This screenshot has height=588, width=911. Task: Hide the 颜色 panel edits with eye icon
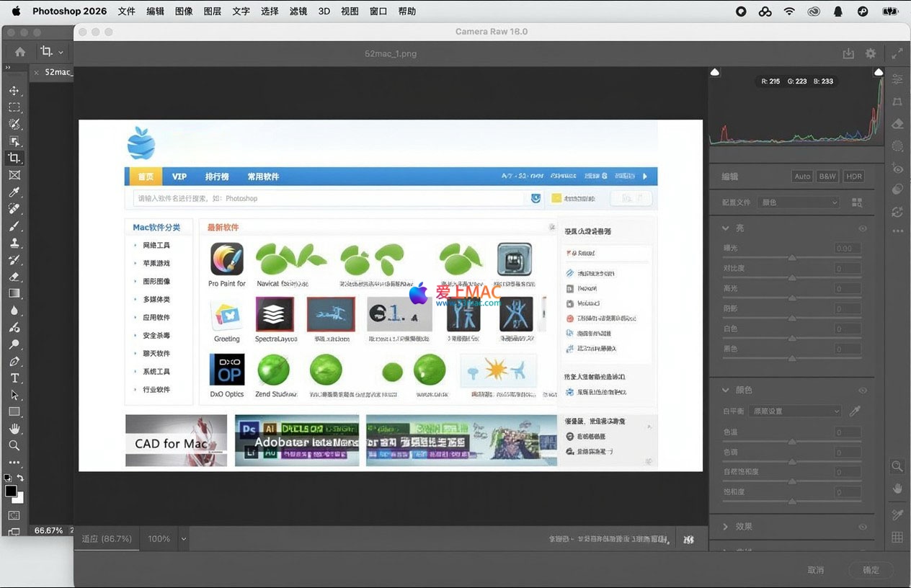[862, 391]
